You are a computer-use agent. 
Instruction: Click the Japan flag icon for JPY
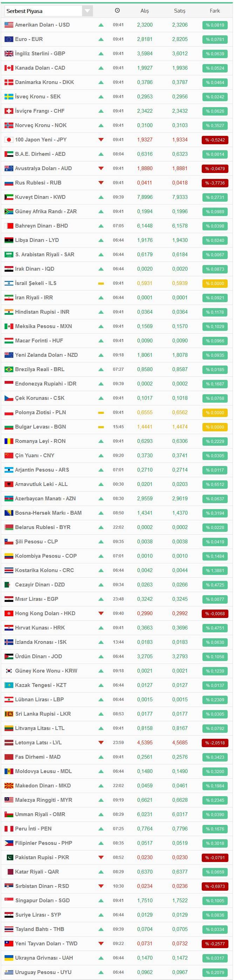[9, 140]
